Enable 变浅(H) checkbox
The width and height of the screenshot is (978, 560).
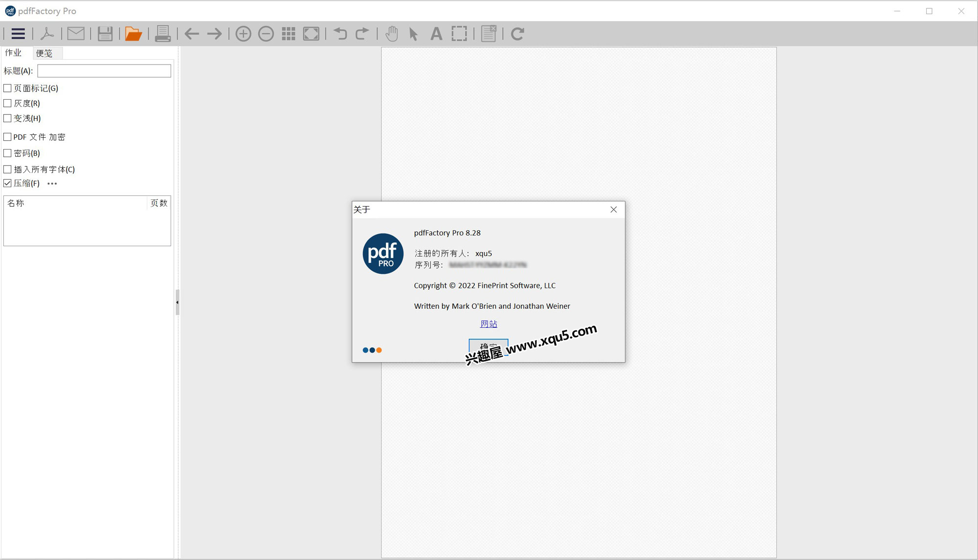7,118
